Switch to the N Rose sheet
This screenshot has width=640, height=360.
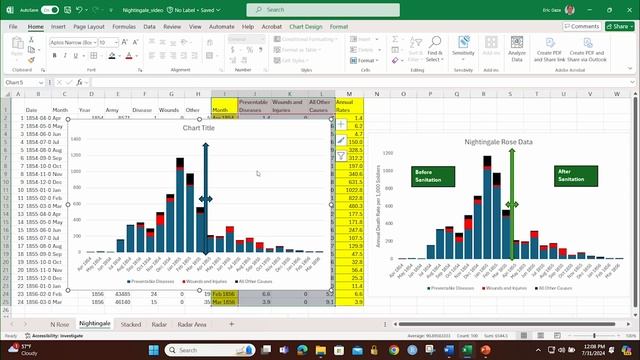point(60,324)
